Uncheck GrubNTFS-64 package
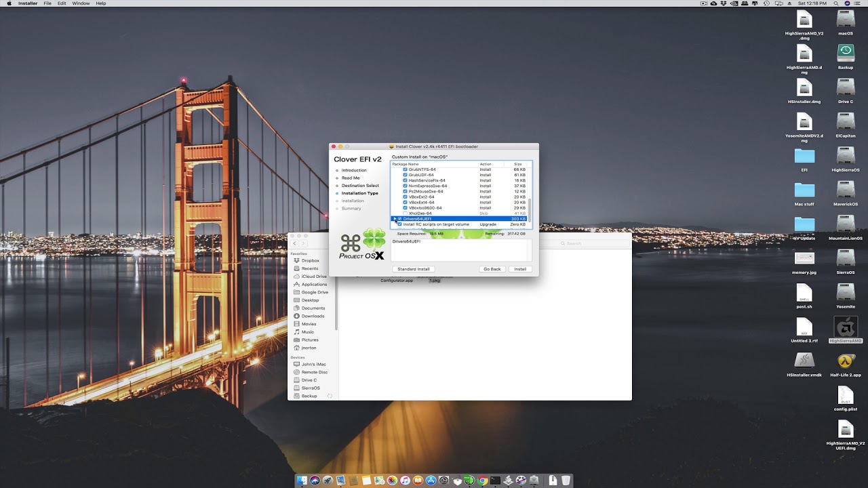The width and height of the screenshot is (868, 488). [406, 169]
